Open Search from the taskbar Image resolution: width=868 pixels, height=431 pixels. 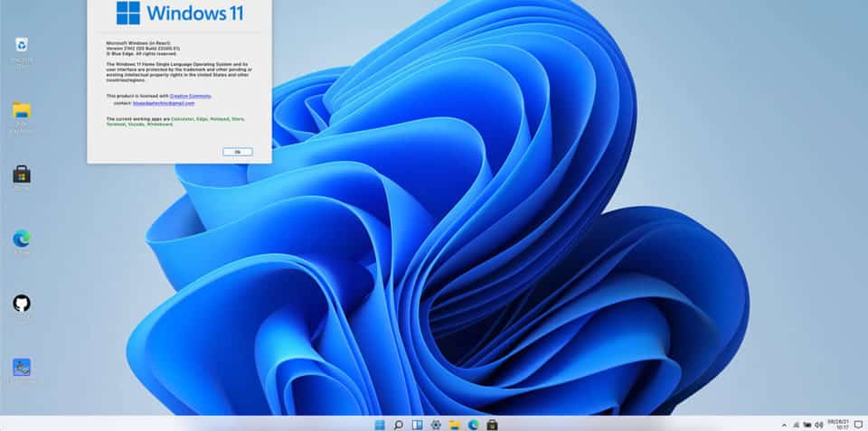pyautogui.click(x=398, y=424)
